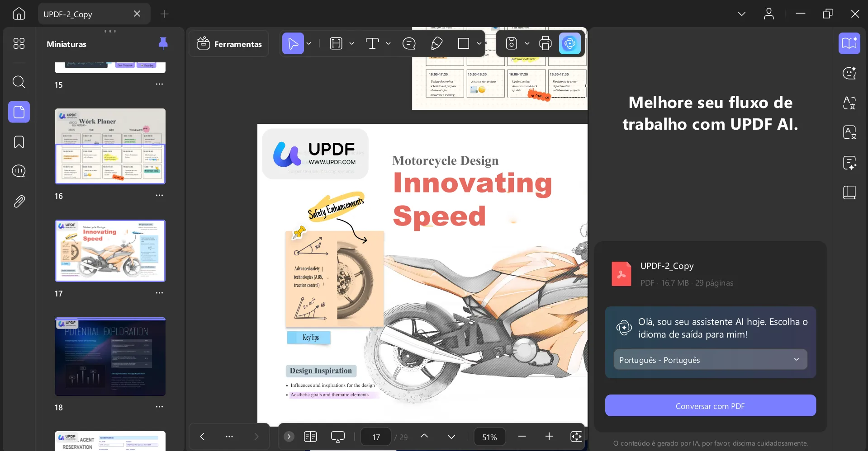Screen dimensions: 868x451
Task: Expand the highlight tool dropdown arrow
Action: click(351, 44)
